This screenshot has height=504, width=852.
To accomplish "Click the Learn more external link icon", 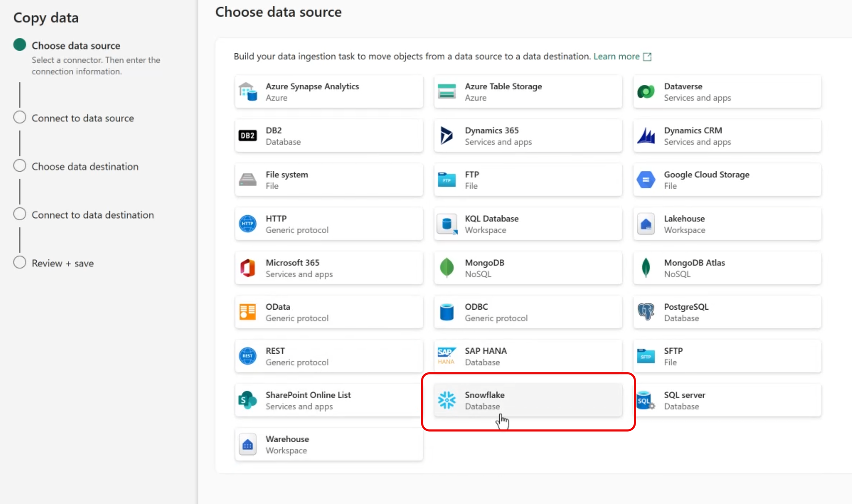I will [647, 57].
